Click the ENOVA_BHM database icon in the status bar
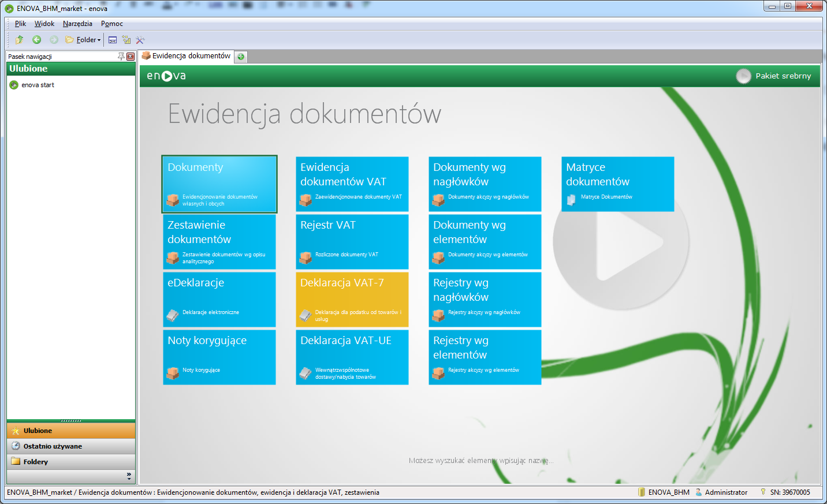827x504 pixels. pyautogui.click(x=642, y=492)
